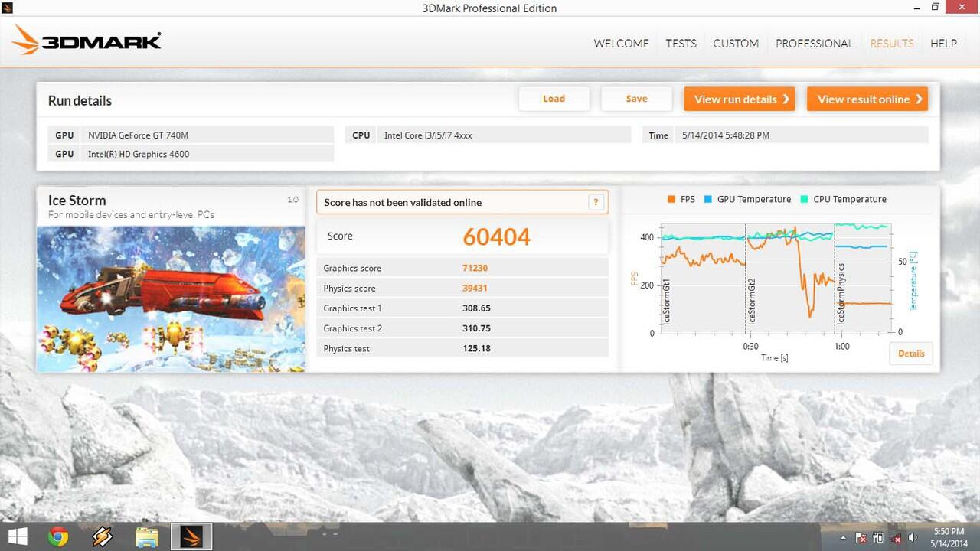Click the Physics test value 125.18
The width and height of the screenshot is (980, 551).
coord(476,348)
